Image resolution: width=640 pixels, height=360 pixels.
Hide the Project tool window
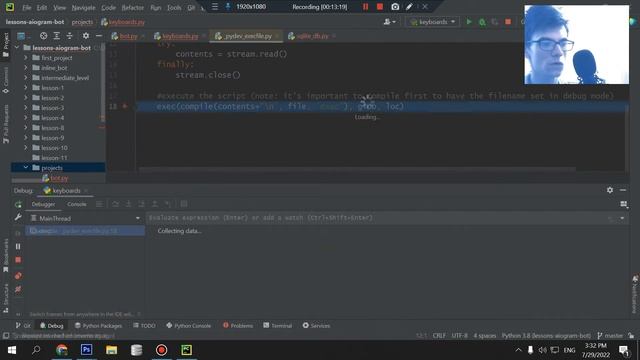tap(99, 36)
